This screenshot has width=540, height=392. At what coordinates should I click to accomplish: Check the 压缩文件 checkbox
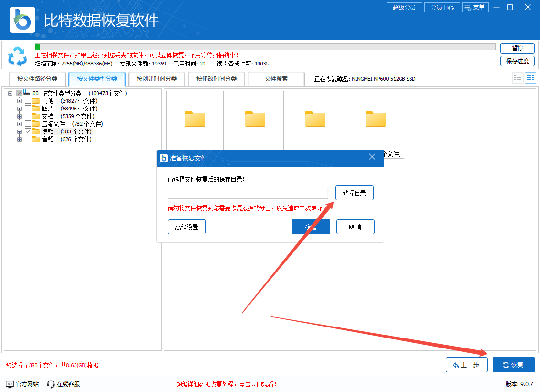pos(28,124)
